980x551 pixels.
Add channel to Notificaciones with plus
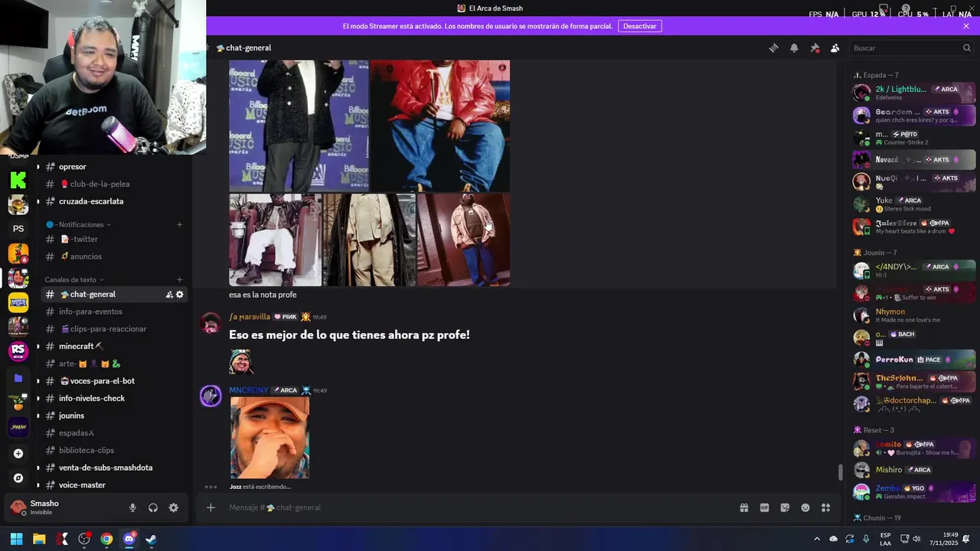pos(180,224)
